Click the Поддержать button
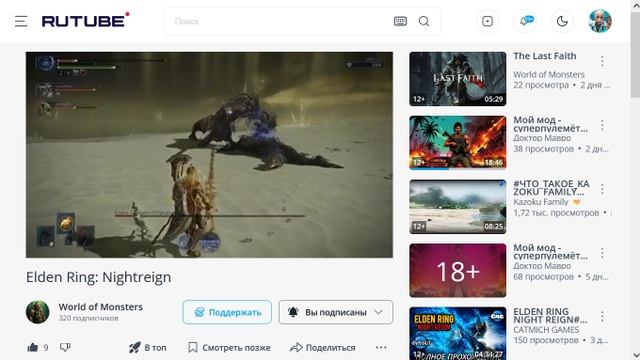This screenshot has height=360, width=640. click(x=227, y=312)
